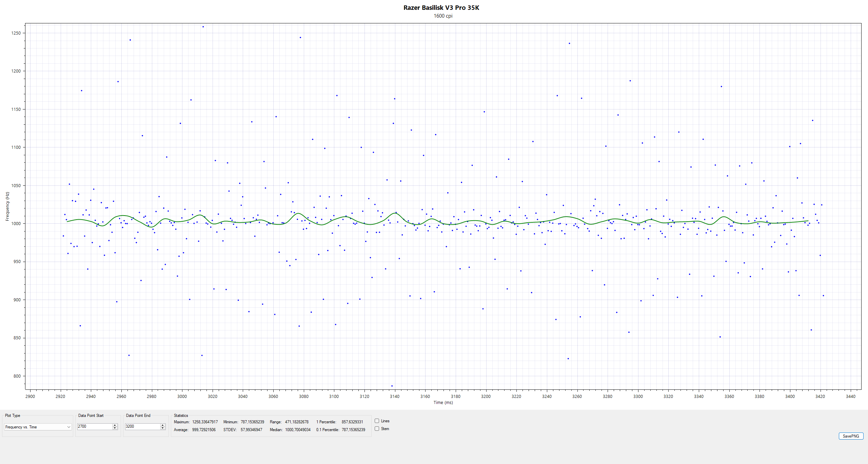Click the SavePNG button
The image size is (868, 464).
point(851,436)
